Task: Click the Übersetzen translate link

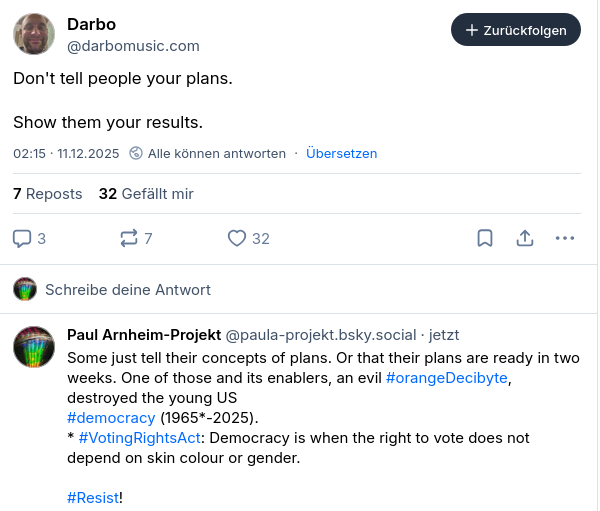Action: point(341,154)
